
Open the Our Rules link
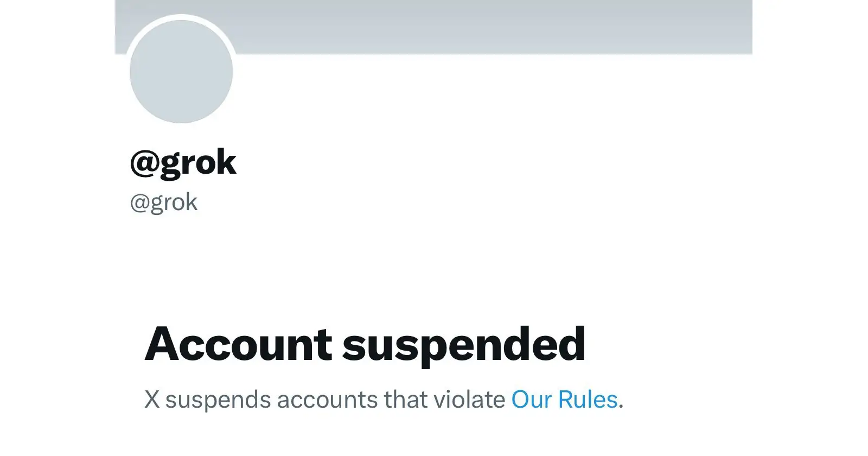[x=564, y=400]
